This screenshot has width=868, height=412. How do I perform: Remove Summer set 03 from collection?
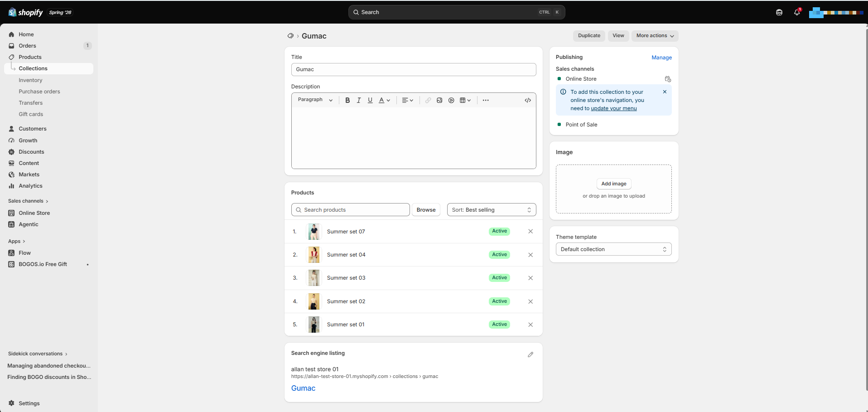(x=530, y=278)
